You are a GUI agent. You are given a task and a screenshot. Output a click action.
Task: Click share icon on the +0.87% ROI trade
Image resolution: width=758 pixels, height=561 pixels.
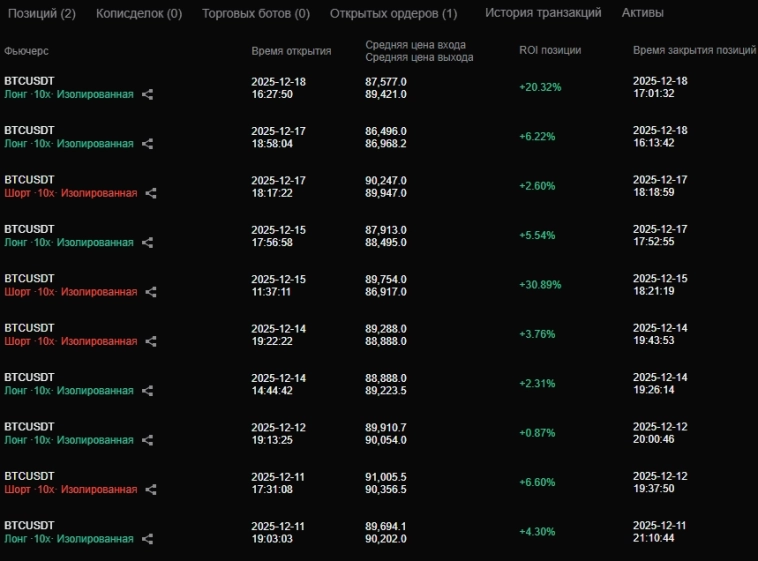[x=148, y=441]
